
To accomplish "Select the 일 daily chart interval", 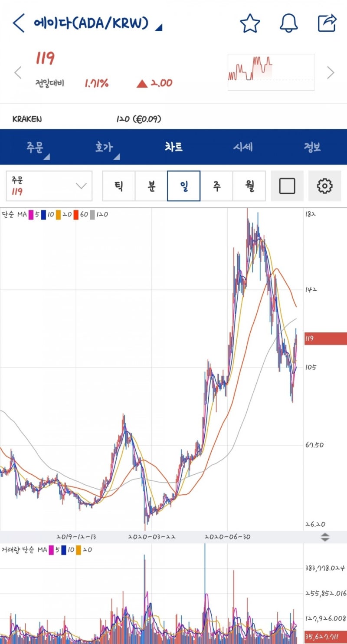I will click(x=184, y=186).
